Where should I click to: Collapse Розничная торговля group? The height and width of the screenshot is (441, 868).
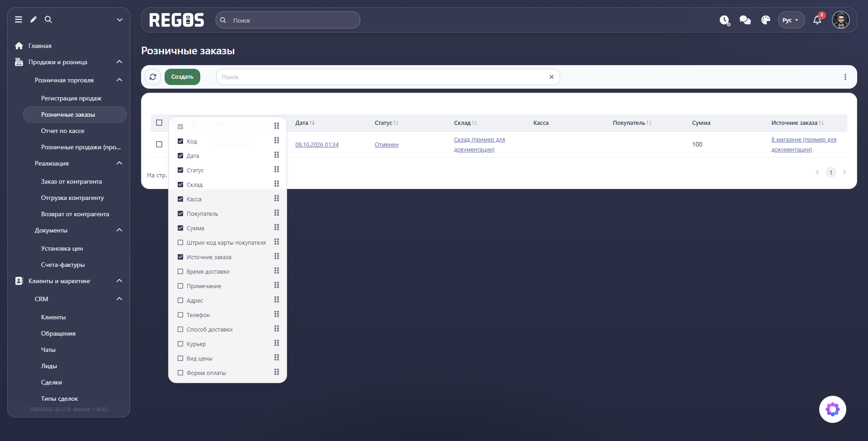tap(119, 80)
